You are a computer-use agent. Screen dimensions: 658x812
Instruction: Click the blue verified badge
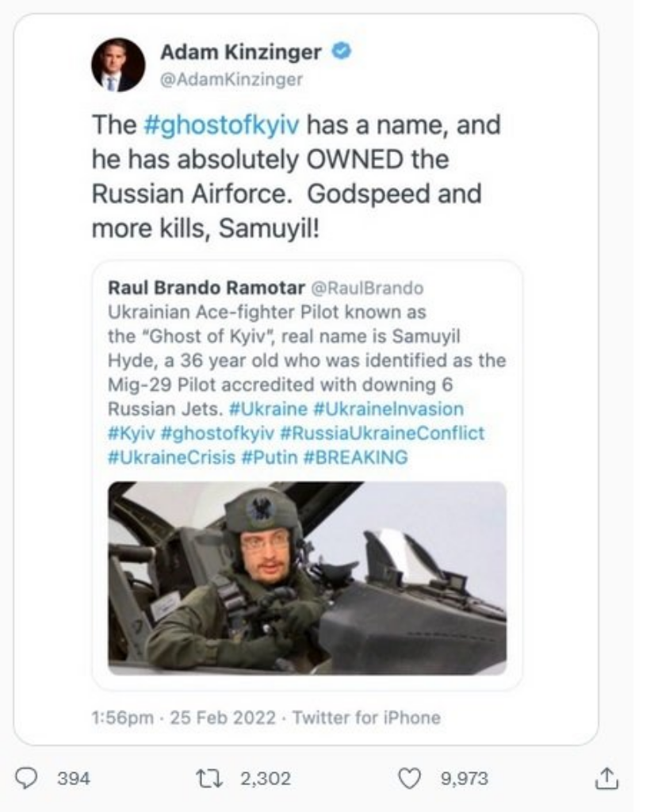342,52
